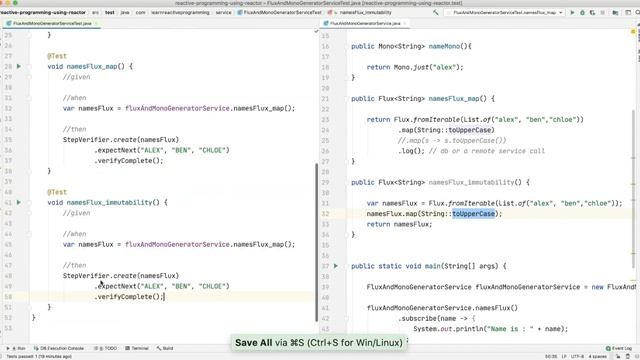Screen dimensions: 640x360
Task: Open the TODO tool window
Action: pyautogui.click(x=106, y=348)
